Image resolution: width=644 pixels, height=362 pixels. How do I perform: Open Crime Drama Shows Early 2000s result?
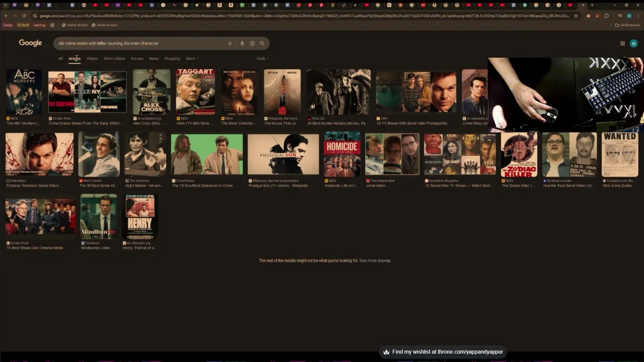point(88,92)
